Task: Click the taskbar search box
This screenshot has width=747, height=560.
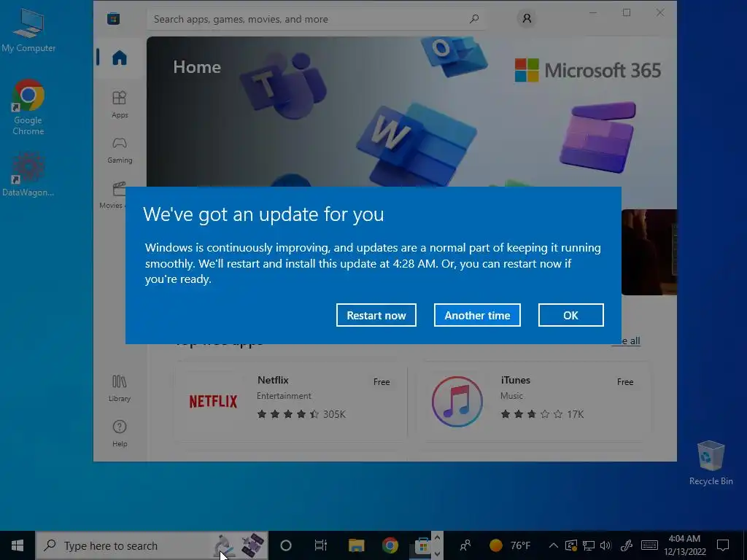Action: click(152, 545)
